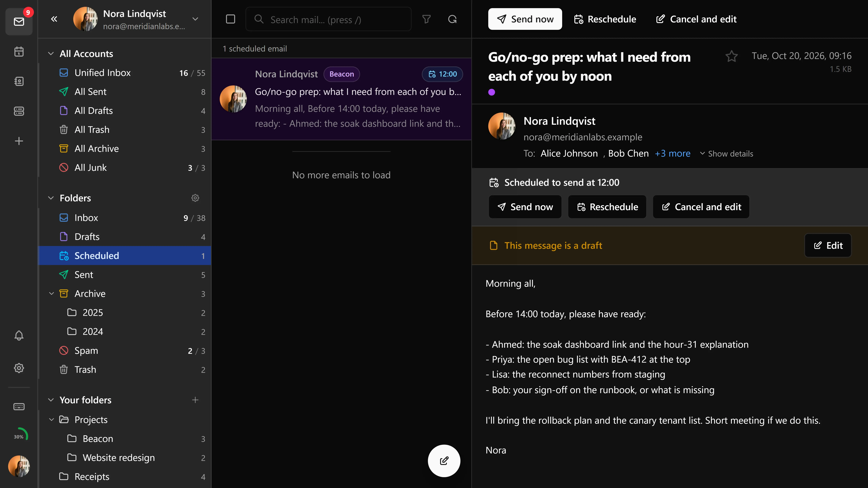868x488 pixels.
Task: Open account dropdown next to Nora Lindqvist
Action: [x=195, y=19]
